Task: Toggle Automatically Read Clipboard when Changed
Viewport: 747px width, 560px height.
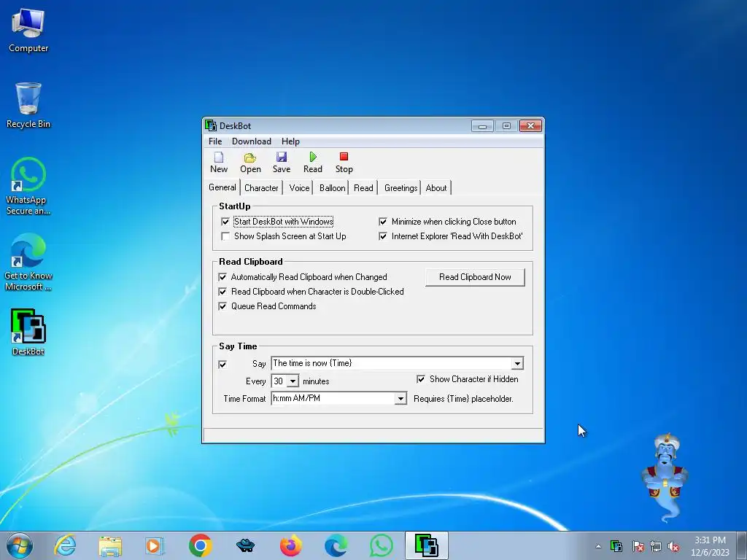Action: pos(222,277)
